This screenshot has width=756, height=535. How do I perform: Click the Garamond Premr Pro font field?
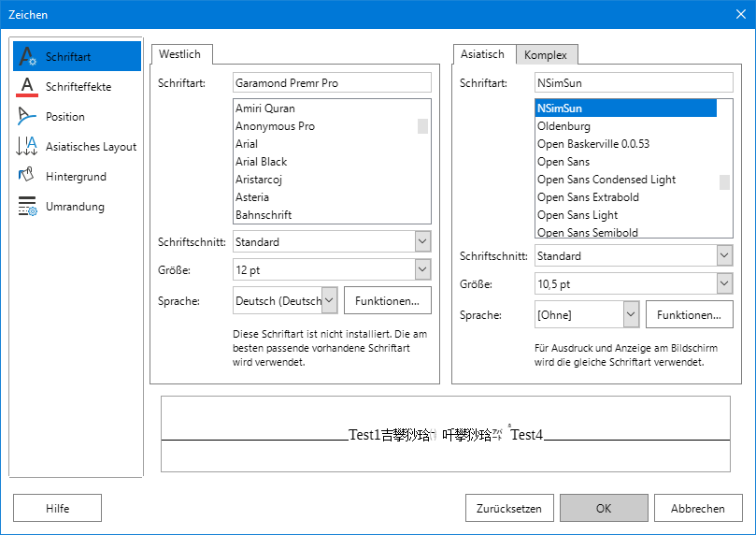point(332,83)
